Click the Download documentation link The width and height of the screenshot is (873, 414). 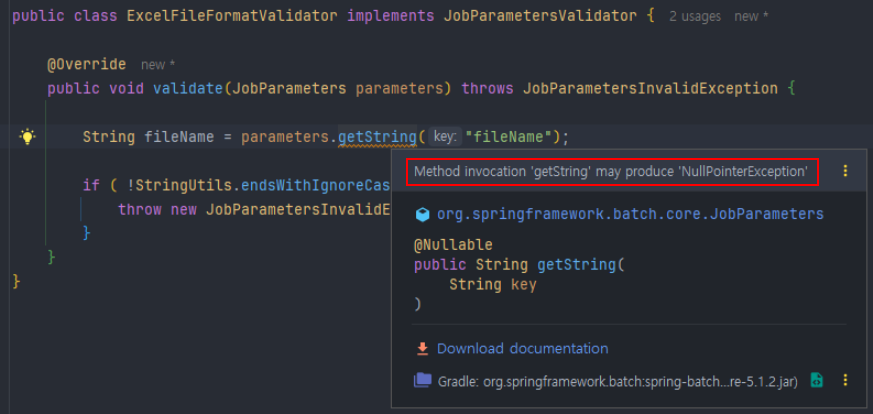(522, 349)
